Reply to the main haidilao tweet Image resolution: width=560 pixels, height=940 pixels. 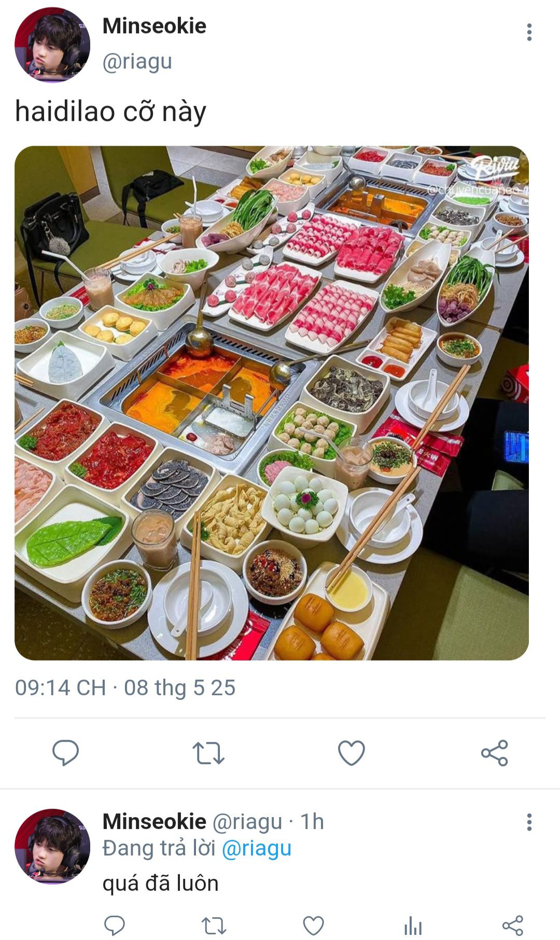(65, 753)
